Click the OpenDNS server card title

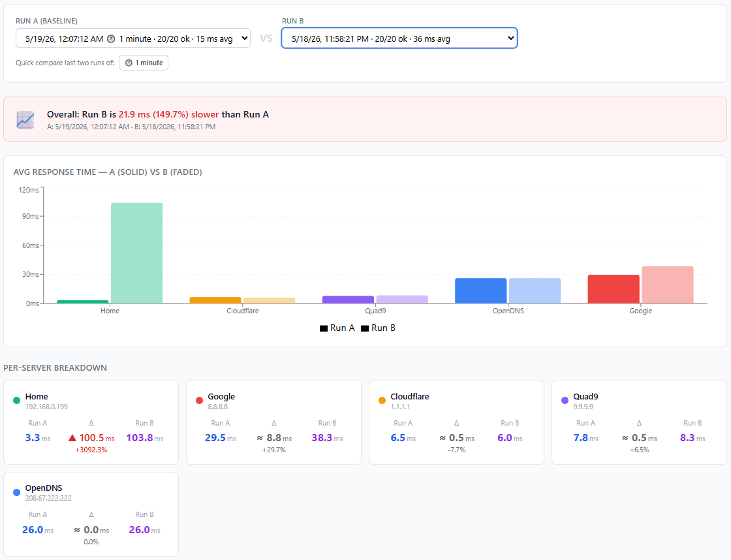point(44,488)
